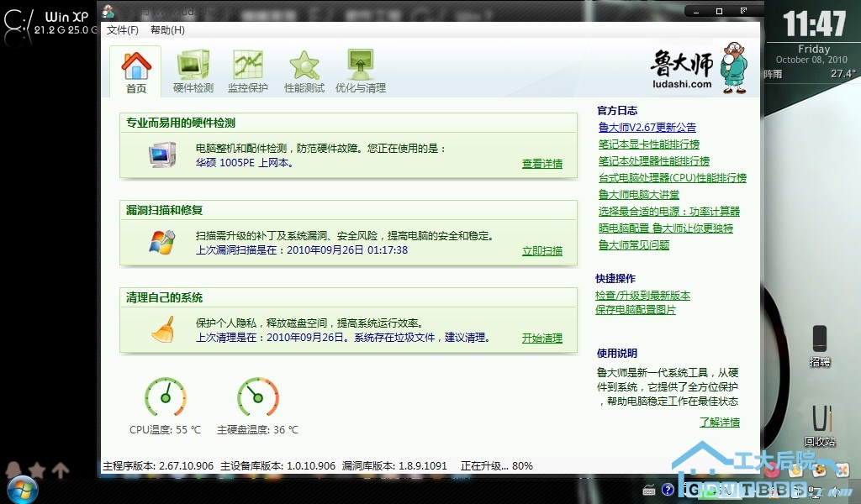The image size is (861, 504).
Task: Go to 优化与清理 optimize and clean tab
Action: (x=360, y=71)
